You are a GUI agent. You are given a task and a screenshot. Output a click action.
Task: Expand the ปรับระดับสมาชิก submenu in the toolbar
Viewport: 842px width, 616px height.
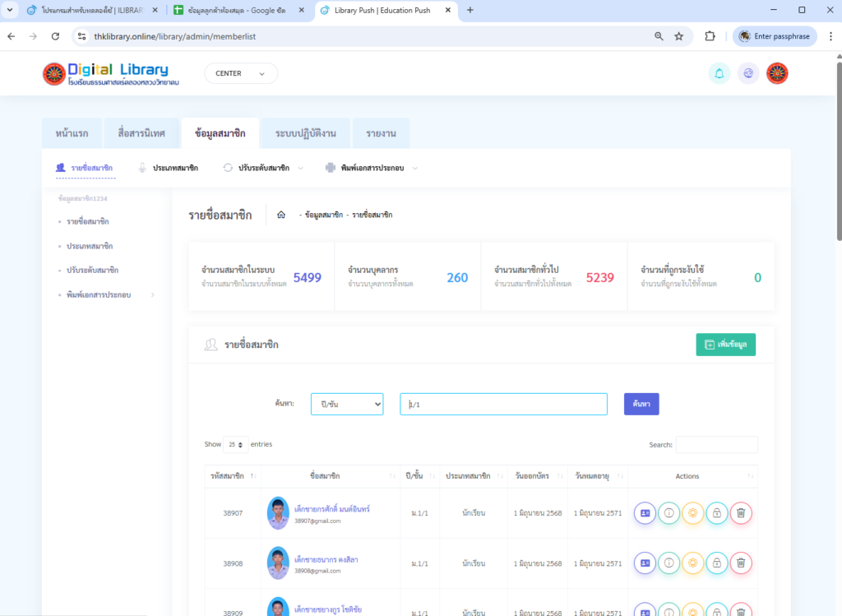(263, 168)
